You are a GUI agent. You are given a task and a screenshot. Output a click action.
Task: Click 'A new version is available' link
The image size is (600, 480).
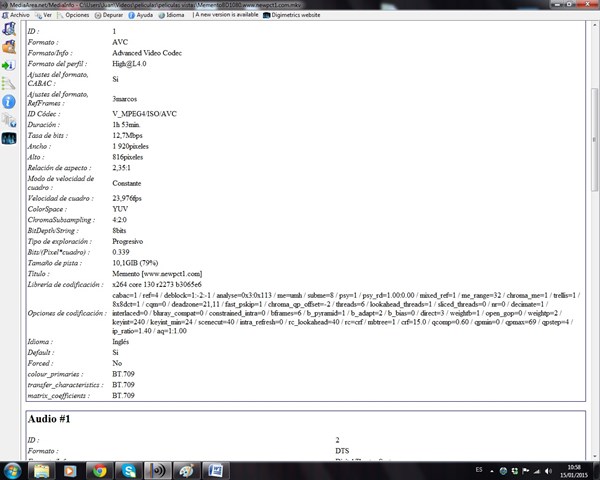[x=227, y=15]
